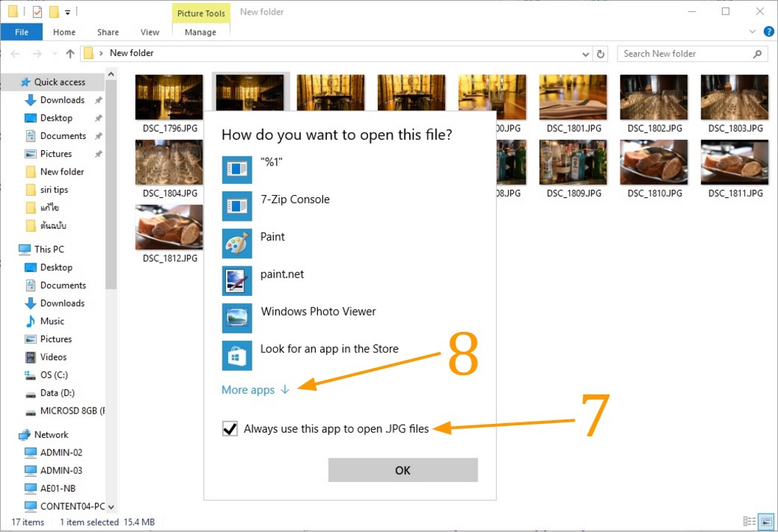Select the DSC_1811.JPG thumbnail
778x532 pixels.
pos(735,169)
